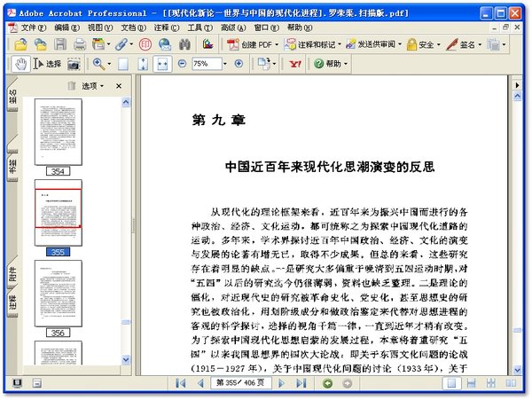Open the 工具 menu

coord(200,27)
